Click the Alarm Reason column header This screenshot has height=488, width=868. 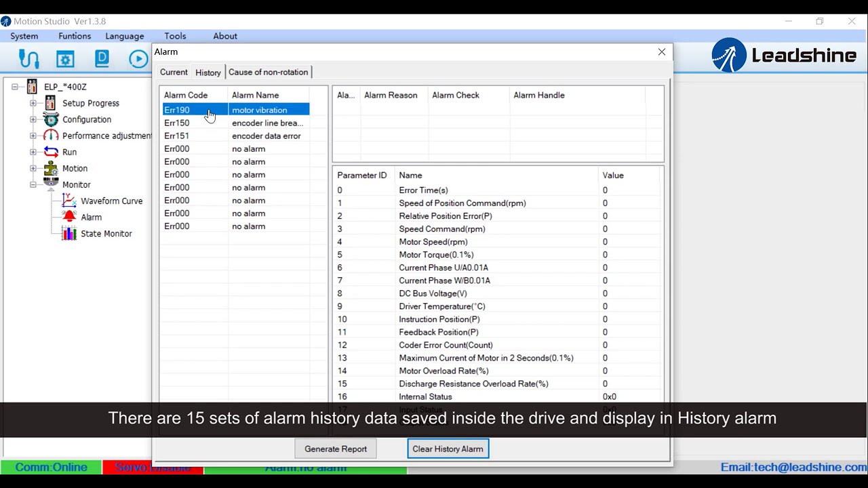coord(394,95)
